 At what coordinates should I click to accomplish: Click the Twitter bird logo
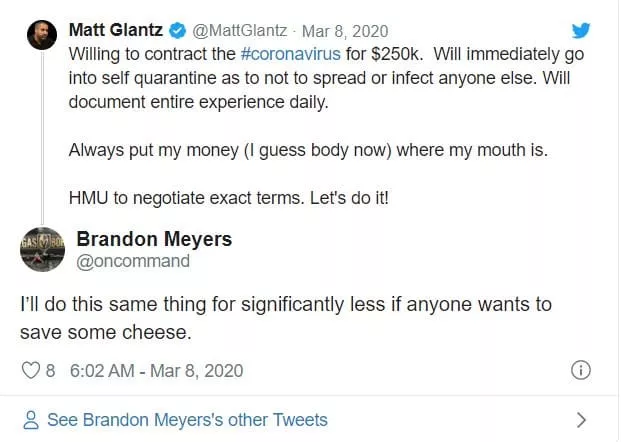(581, 30)
